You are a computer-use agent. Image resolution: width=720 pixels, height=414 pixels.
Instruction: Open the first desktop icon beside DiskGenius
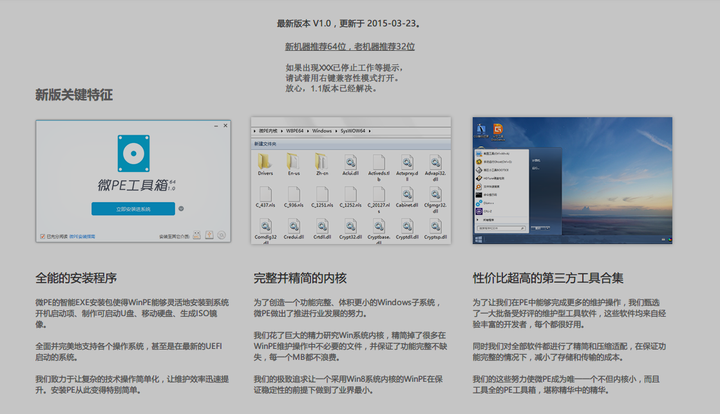click(x=481, y=131)
